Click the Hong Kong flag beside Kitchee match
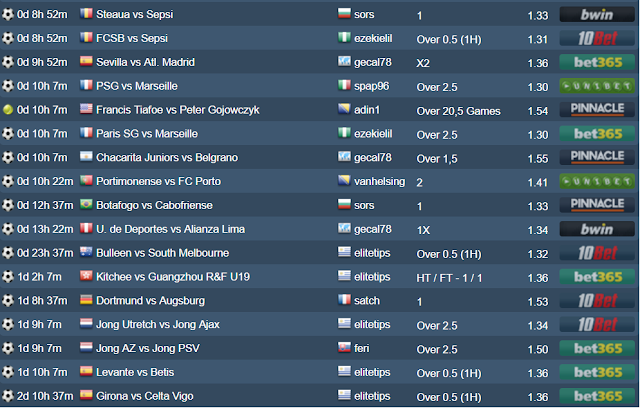Viewport: 640px width, 408px height. tap(86, 276)
